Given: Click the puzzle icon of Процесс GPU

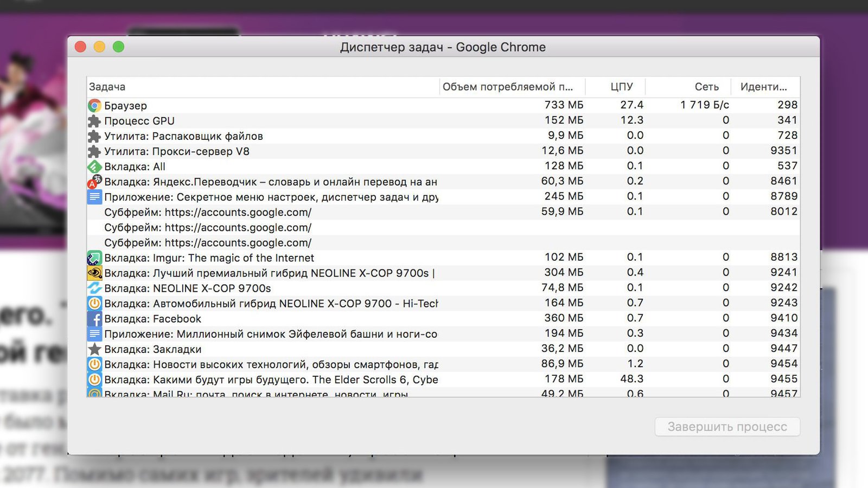Looking at the screenshot, I should click(x=94, y=120).
